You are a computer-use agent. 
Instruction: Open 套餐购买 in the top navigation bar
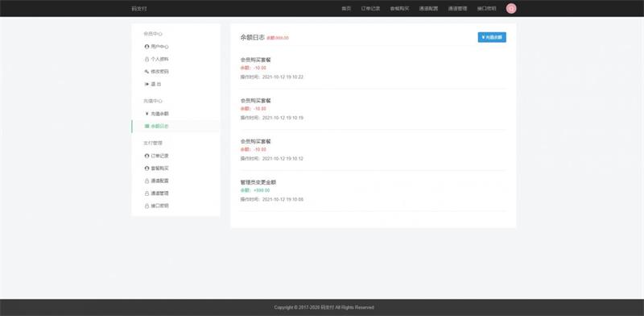click(399, 9)
